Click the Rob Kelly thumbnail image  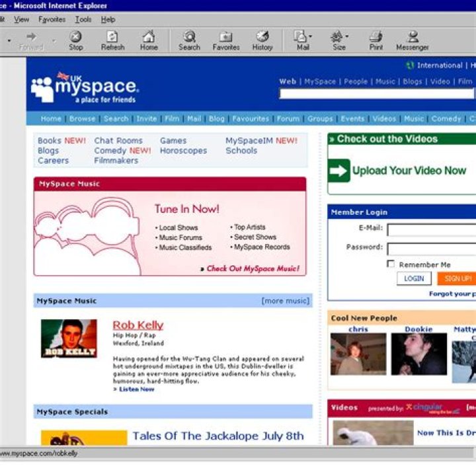click(x=69, y=338)
